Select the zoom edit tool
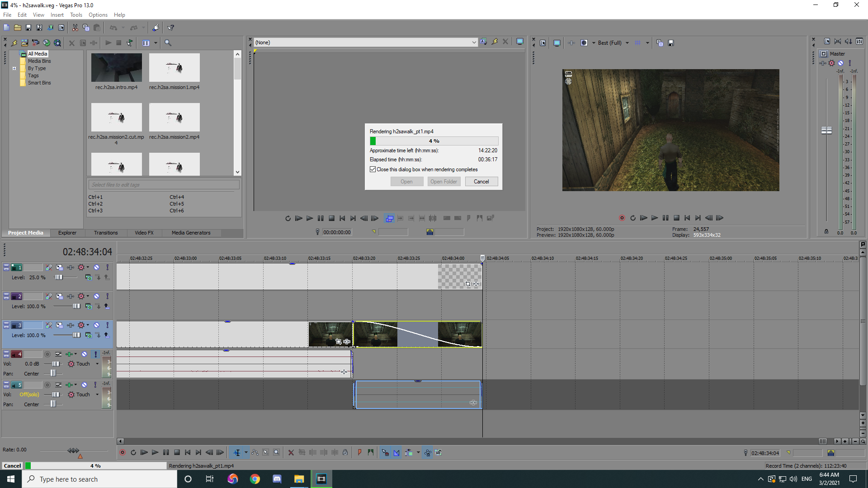Screen dimensions: 868x488 click(277, 452)
